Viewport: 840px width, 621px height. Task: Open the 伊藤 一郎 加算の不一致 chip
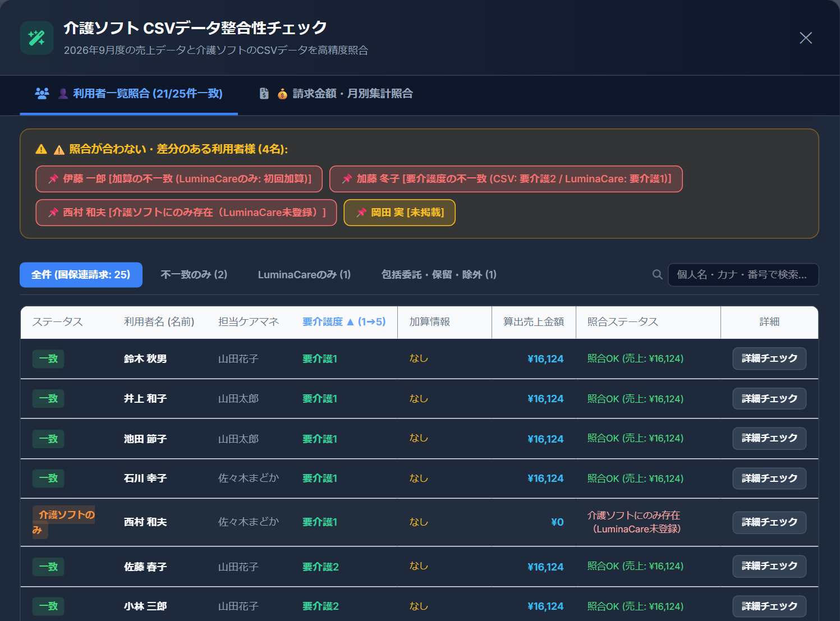tap(179, 179)
